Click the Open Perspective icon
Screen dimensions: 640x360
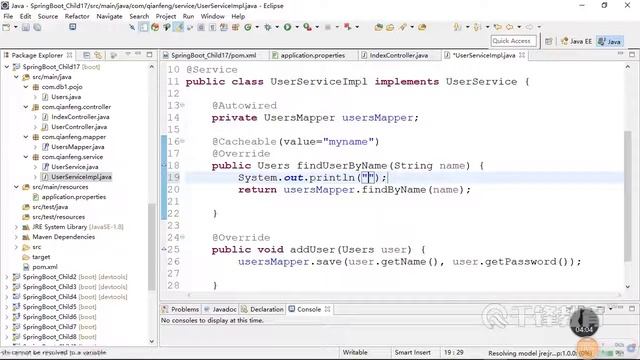tap(549, 41)
